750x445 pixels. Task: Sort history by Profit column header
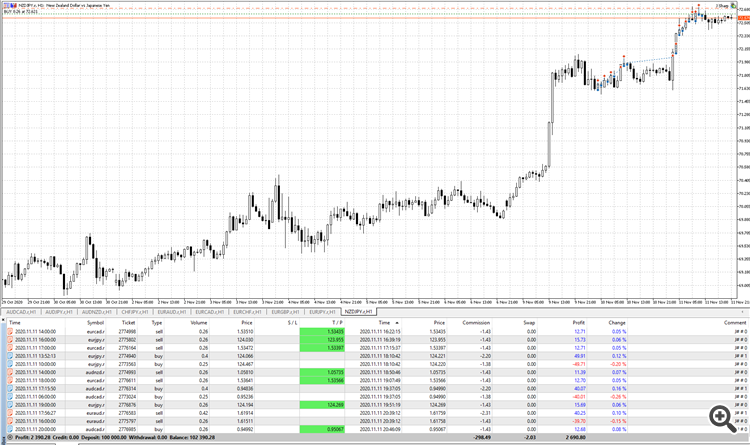[578, 323]
